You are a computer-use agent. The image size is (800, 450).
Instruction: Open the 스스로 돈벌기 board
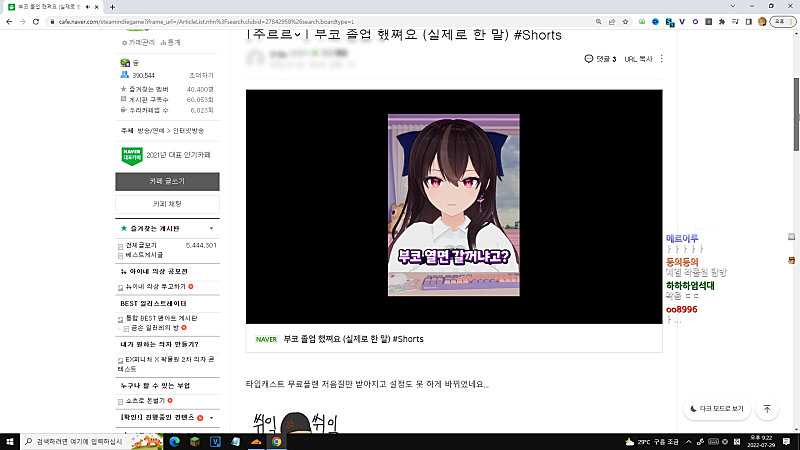coord(145,401)
